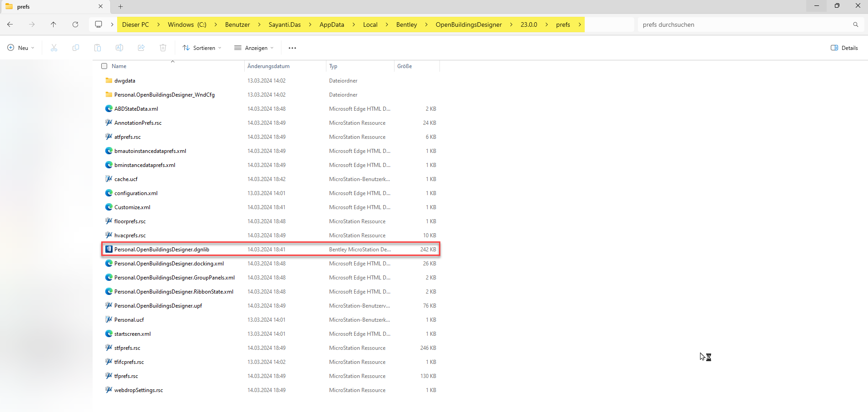This screenshot has height=412, width=868.
Task: Click the search magnifier icon
Action: (x=856, y=25)
